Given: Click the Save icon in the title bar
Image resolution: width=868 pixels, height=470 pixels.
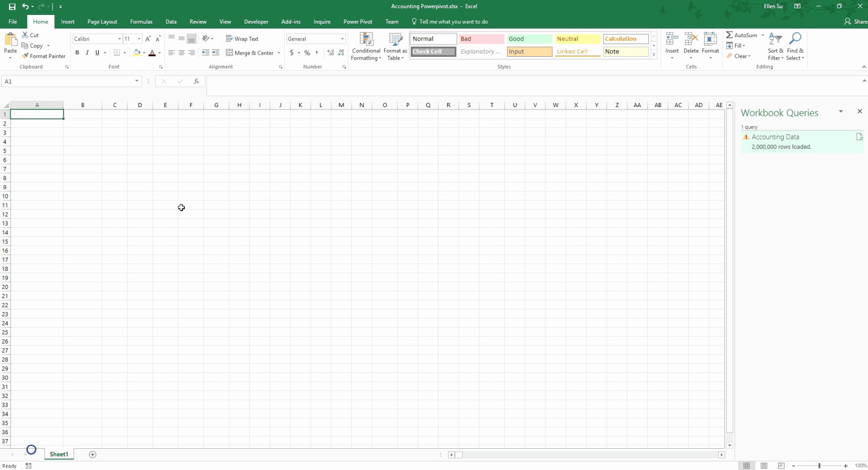Looking at the screenshot, I should pos(12,7).
